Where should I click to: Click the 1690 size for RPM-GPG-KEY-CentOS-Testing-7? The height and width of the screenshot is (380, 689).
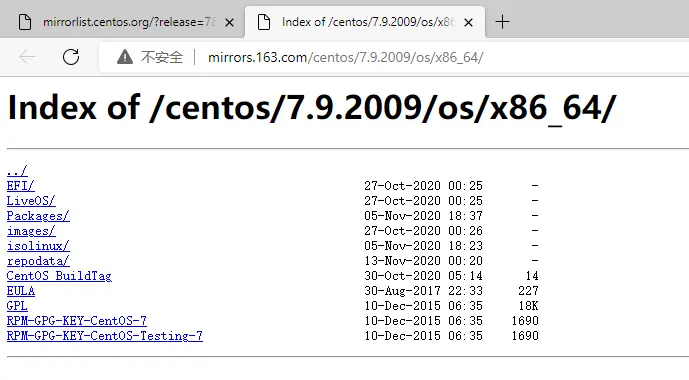coord(525,335)
